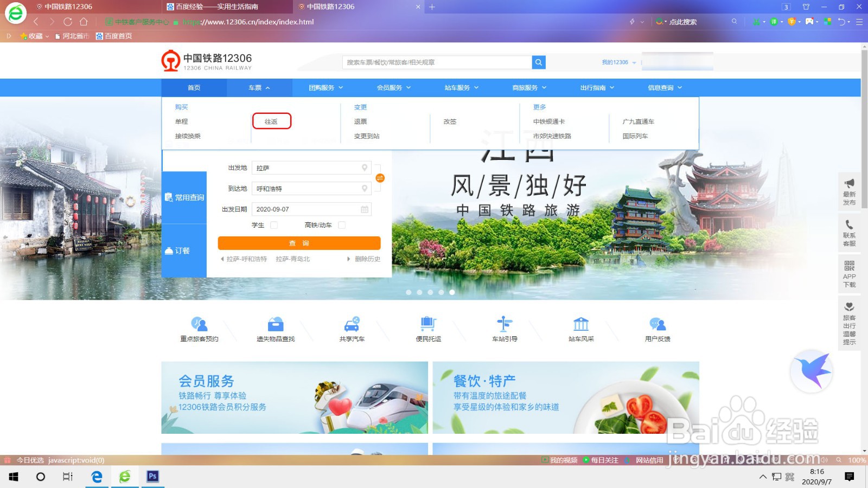Expand the 会员服务 dropdown
Image resolution: width=868 pixels, height=488 pixels.
(x=394, y=88)
